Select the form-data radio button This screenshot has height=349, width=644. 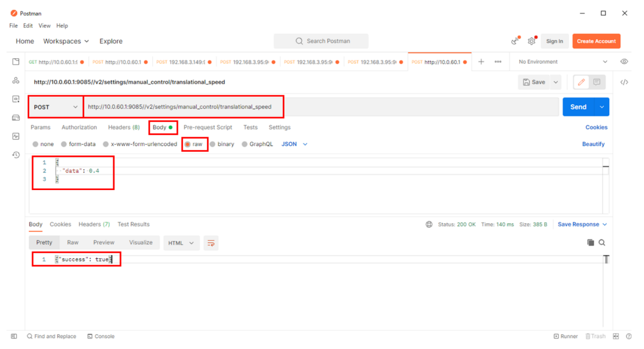point(64,144)
